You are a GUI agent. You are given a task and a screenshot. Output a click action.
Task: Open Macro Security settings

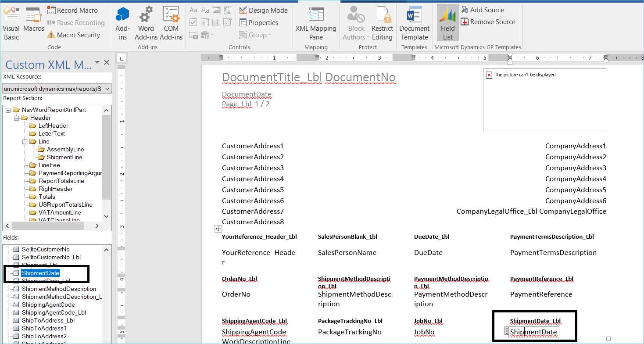coord(74,35)
